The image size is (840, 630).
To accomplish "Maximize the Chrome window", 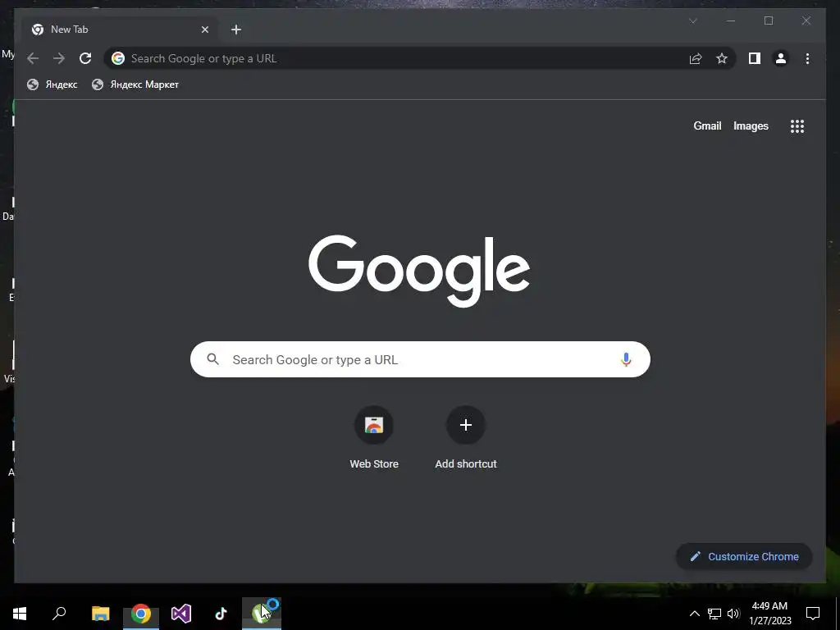I will [x=768, y=21].
